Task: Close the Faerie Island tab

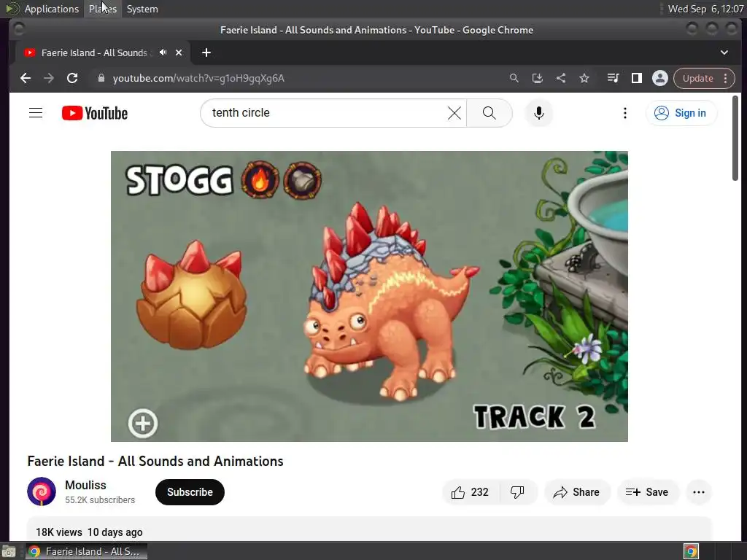Action: [x=179, y=52]
